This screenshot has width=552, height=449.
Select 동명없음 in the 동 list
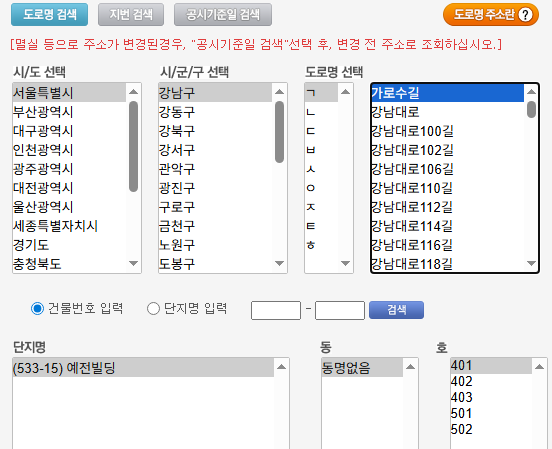(x=362, y=368)
